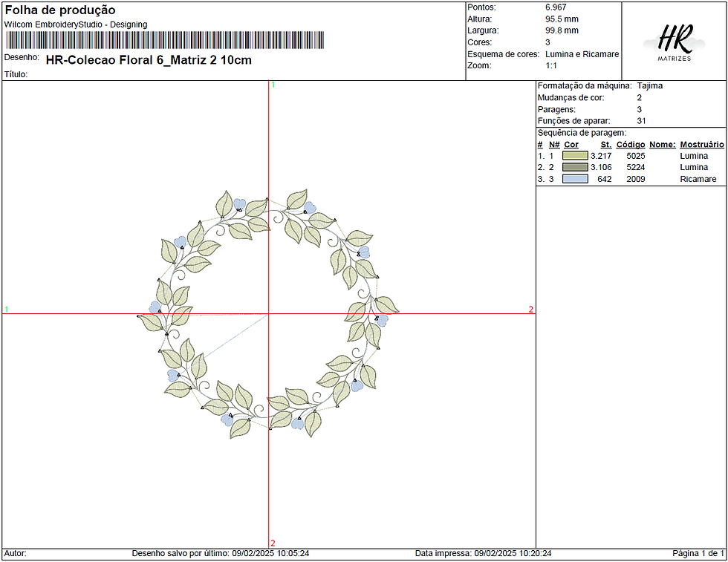Click stitch count '3.217' in row 1
Viewport: 728px width, 562px height.
pyautogui.click(x=601, y=156)
